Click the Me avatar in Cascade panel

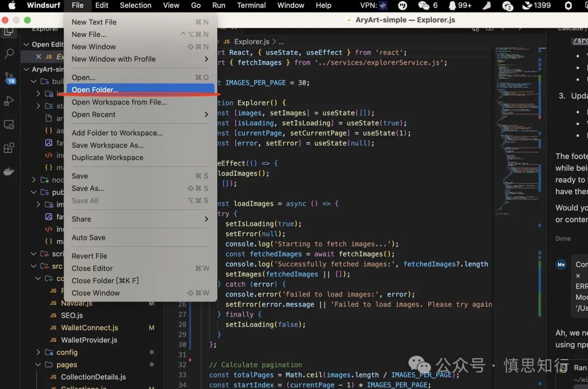point(561,264)
